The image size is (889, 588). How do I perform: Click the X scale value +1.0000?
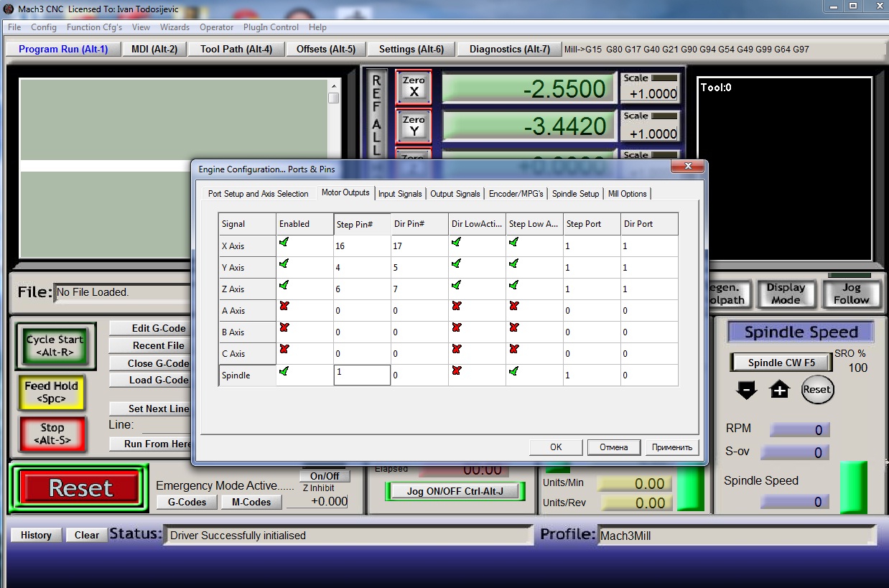click(652, 94)
